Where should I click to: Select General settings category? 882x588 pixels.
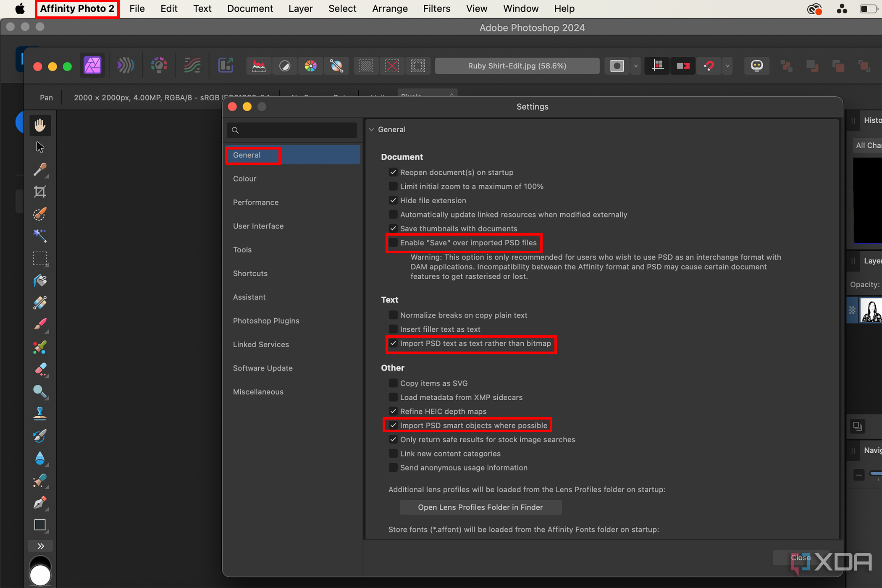(x=293, y=155)
